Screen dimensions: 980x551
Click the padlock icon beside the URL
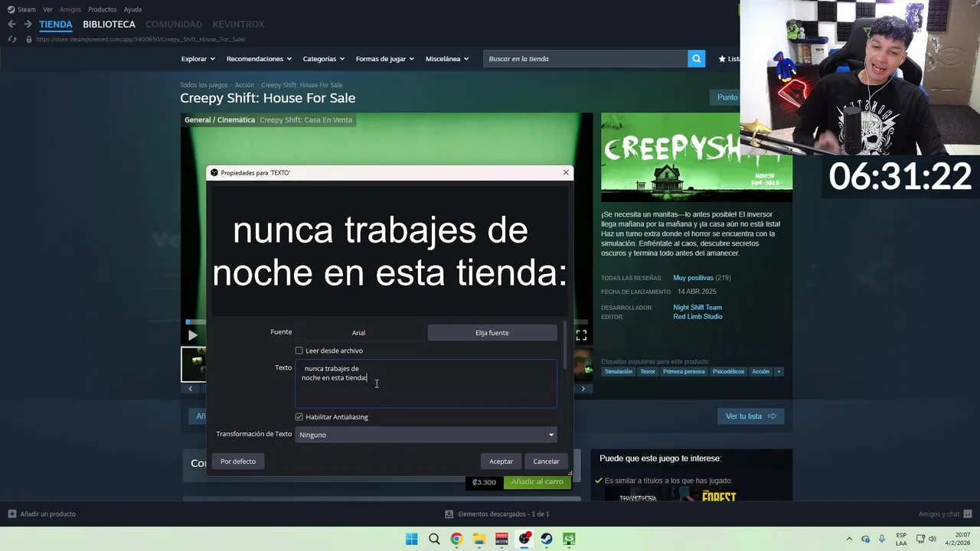point(29,39)
